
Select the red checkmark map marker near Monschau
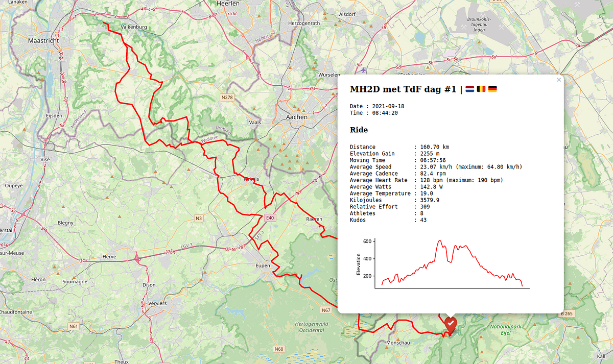point(451,324)
